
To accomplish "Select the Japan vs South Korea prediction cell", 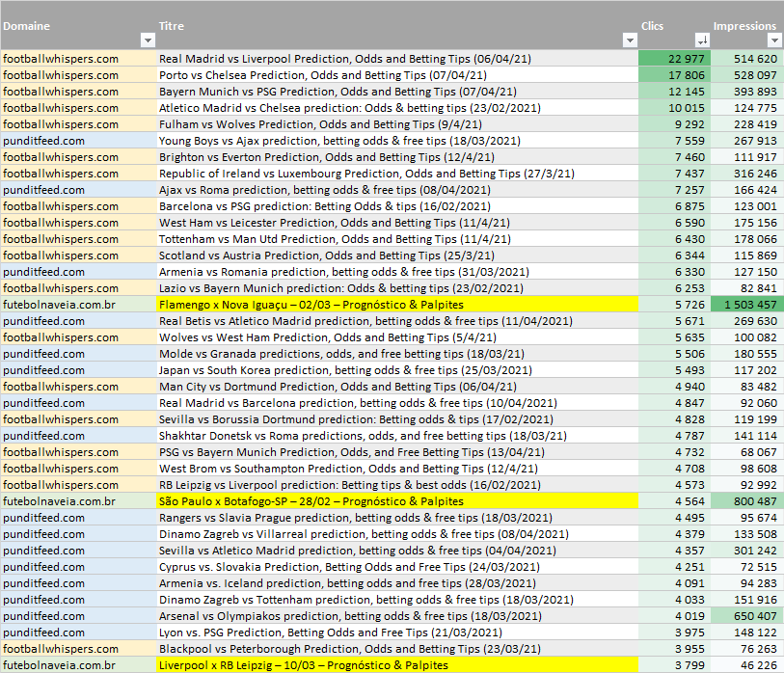I will pos(345,370).
